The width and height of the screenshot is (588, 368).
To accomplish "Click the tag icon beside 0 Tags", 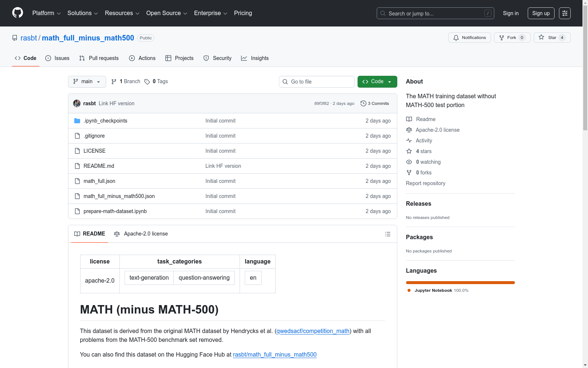I will pos(147,82).
